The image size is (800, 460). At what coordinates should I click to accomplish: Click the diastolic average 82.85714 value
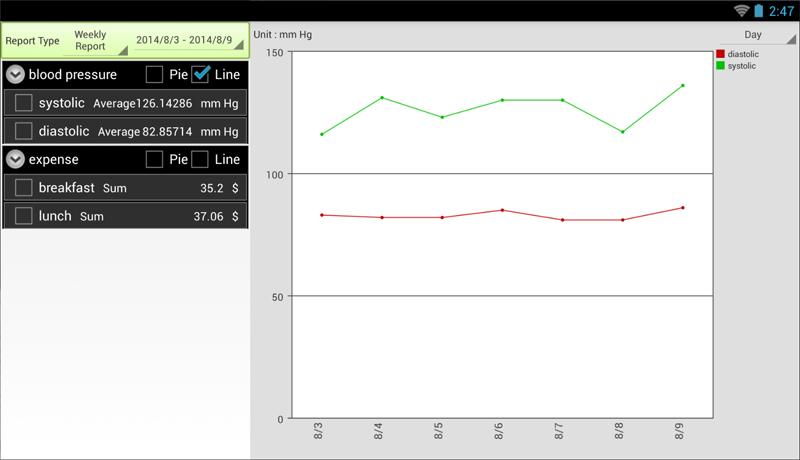tap(167, 132)
